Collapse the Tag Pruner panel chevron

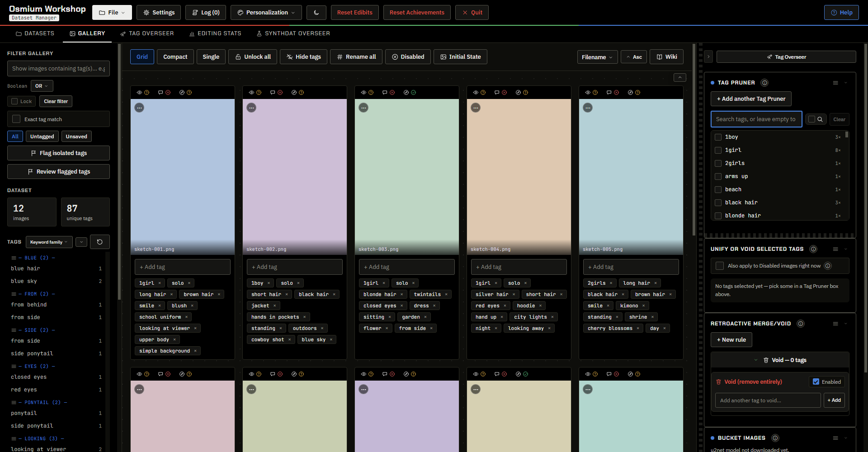(x=846, y=83)
